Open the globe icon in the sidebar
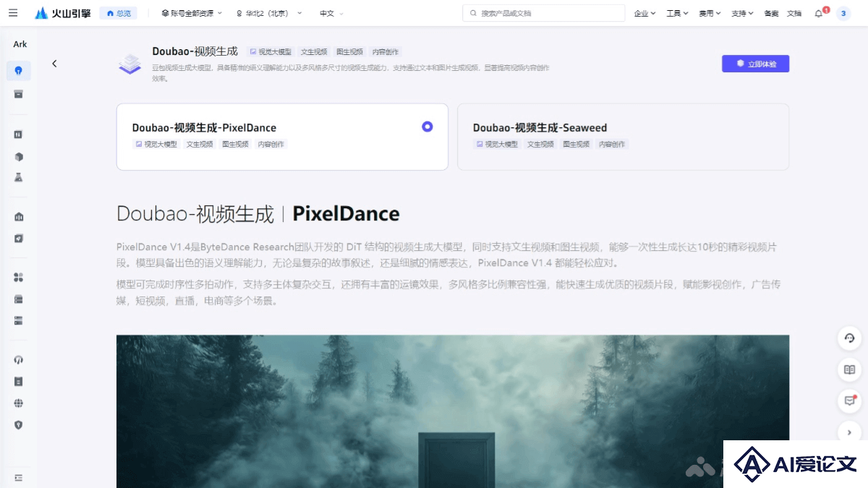Viewport: 868px width, 488px height. [x=19, y=403]
